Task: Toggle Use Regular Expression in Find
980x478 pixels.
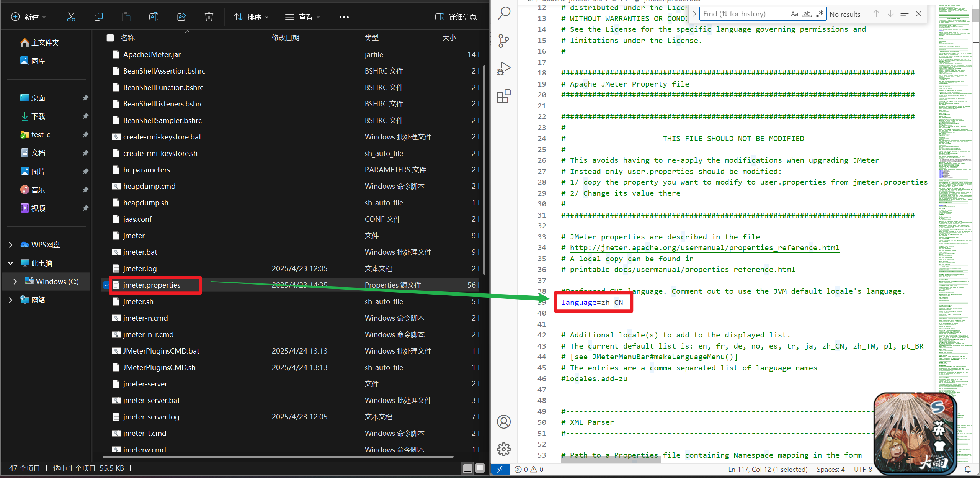Action: pos(820,14)
